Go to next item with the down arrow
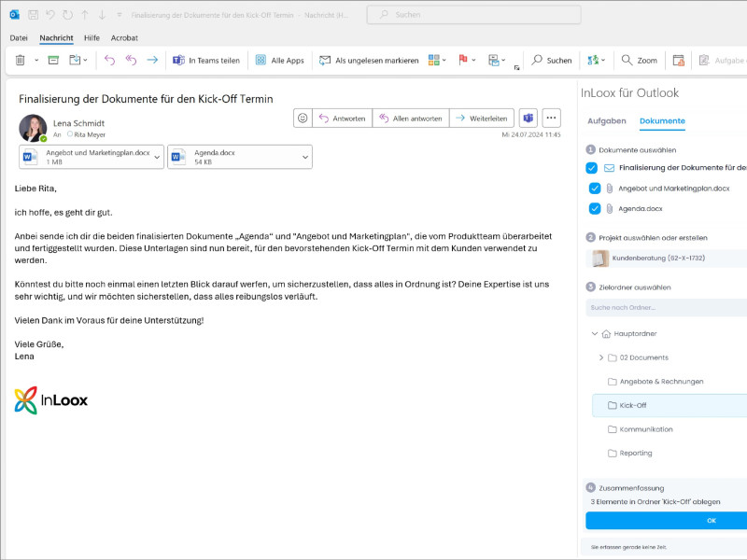747x560 pixels. coord(102,15)
